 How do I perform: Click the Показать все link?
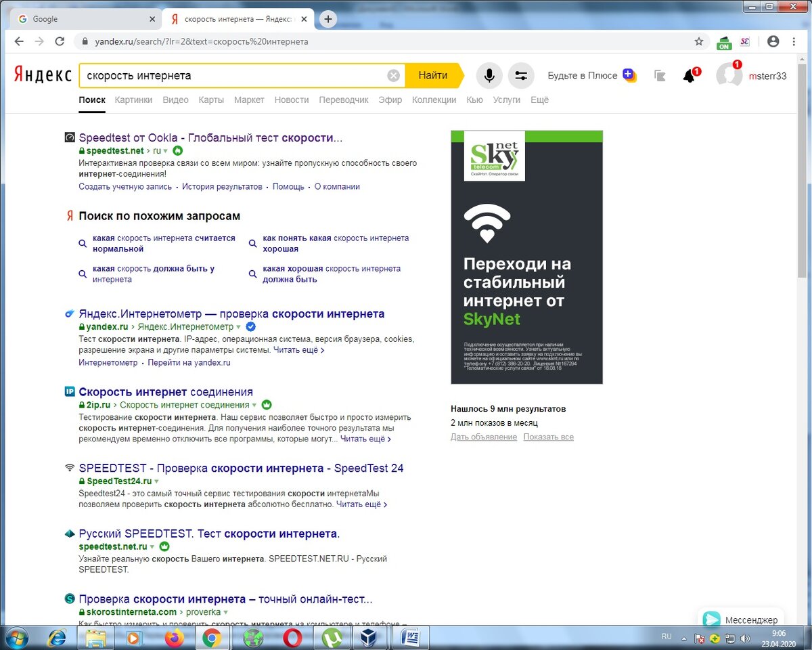point(548,437)
